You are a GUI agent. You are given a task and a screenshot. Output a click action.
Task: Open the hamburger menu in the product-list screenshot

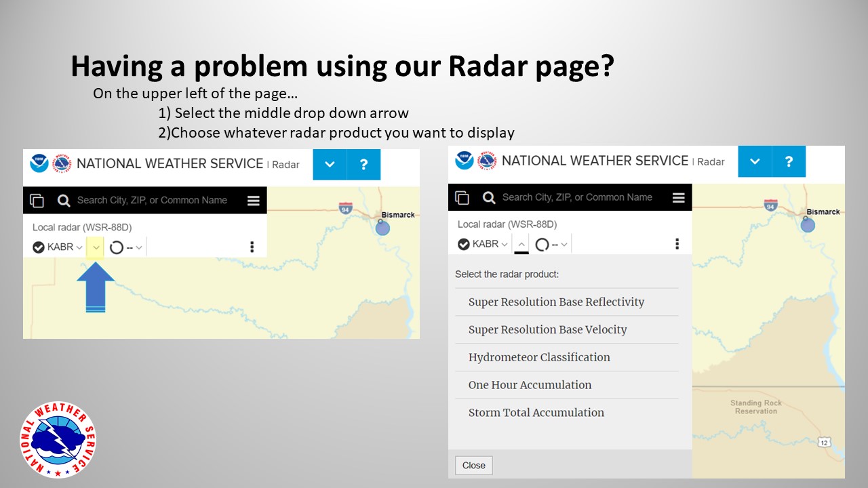678,198
